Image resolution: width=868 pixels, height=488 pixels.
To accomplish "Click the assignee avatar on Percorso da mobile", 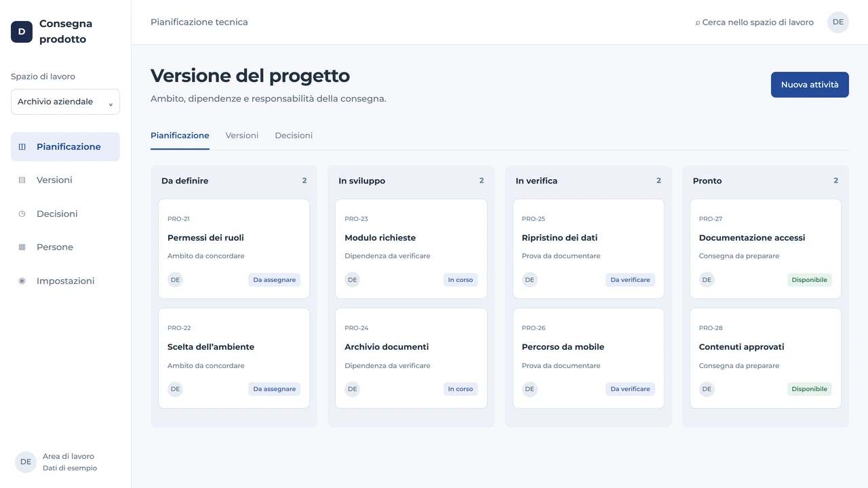I will click(x=530, y=389).
